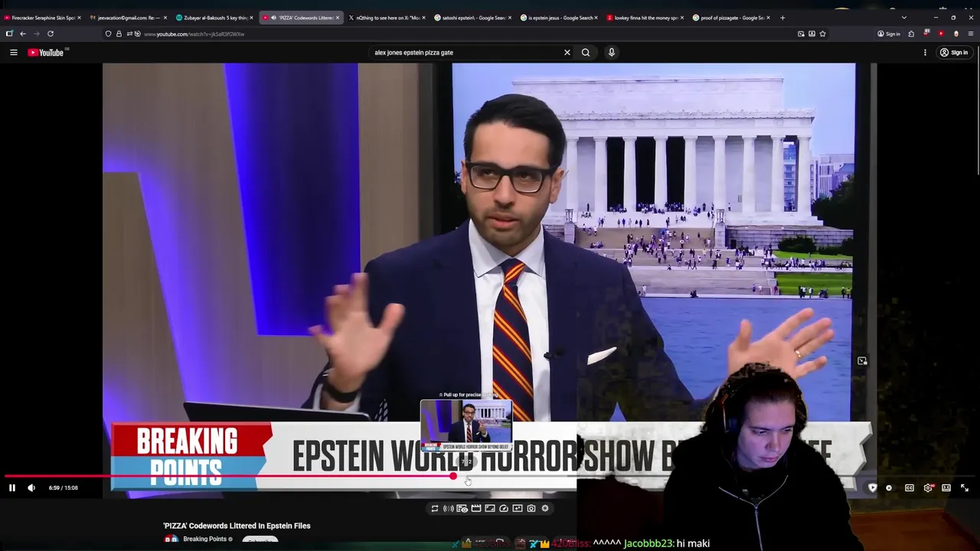Bookmark this page with the star icon
This screenshot has height=551, width=980.
pyautogui.click(x=822, y=34)
